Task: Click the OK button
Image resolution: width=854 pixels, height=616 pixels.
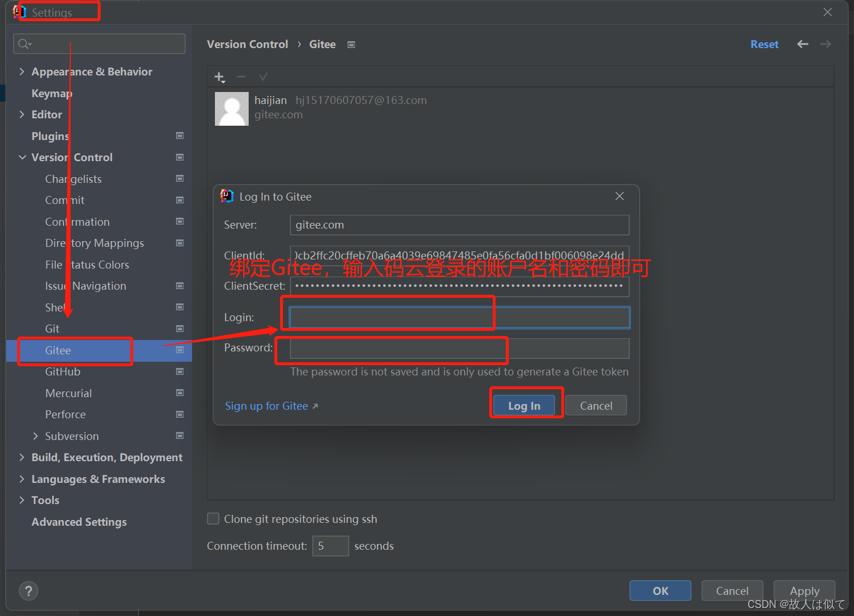Action: tap(660, 591)
